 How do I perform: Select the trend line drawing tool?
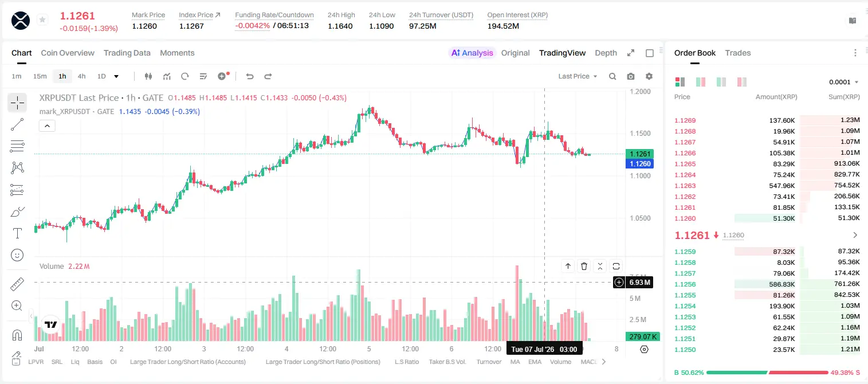pos(17,124)
